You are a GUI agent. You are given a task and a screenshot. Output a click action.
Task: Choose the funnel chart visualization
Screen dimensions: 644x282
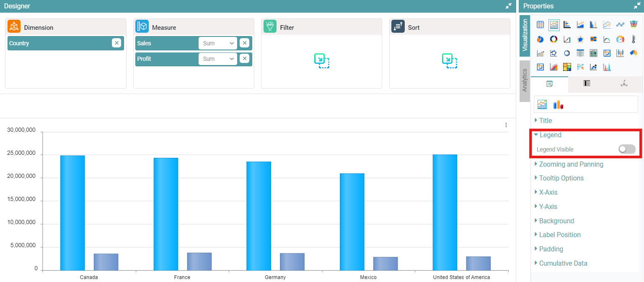(x=634, y=25)
